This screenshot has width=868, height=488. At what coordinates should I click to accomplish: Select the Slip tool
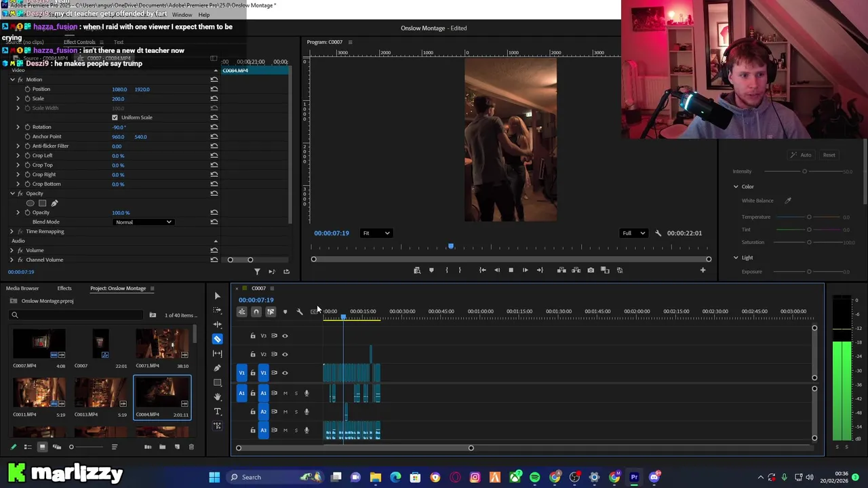tap(217, 353)
